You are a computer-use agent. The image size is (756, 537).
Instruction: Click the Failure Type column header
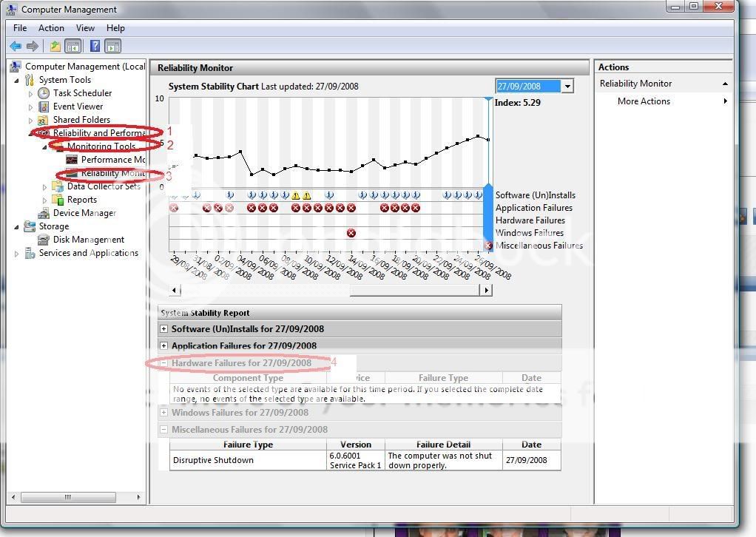tap(248, 445)
